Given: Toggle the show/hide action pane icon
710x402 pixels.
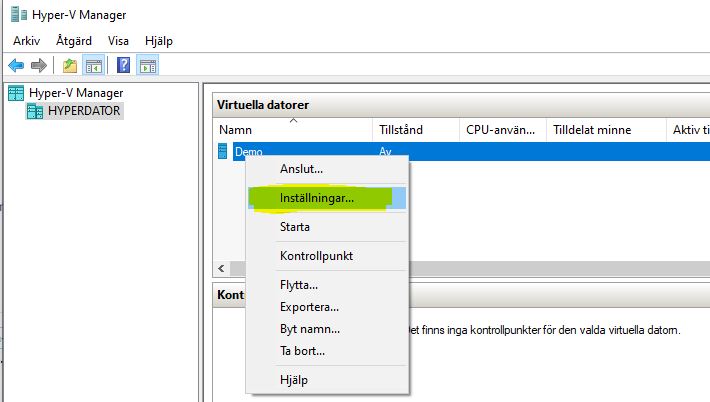Looking at the screenshot, I should tap(148, 66).
